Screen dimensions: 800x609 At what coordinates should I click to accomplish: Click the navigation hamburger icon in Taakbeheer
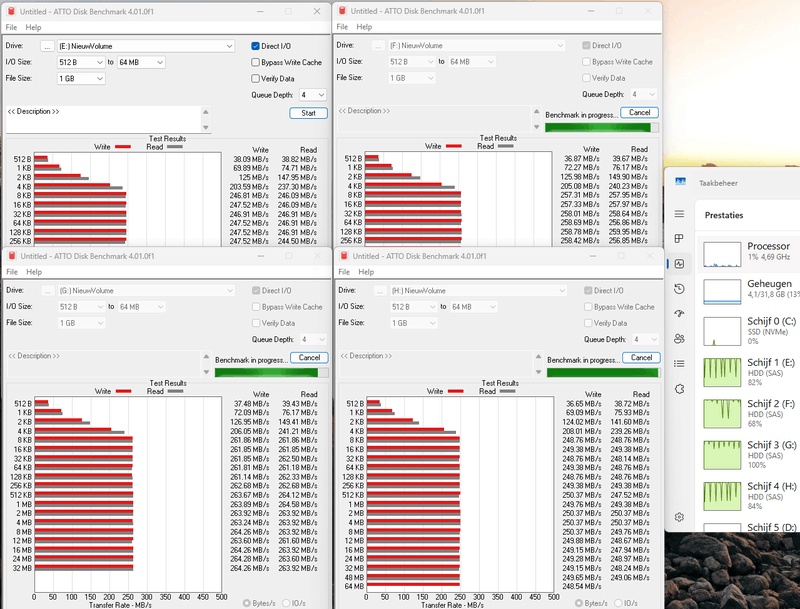tap(679, 214)
